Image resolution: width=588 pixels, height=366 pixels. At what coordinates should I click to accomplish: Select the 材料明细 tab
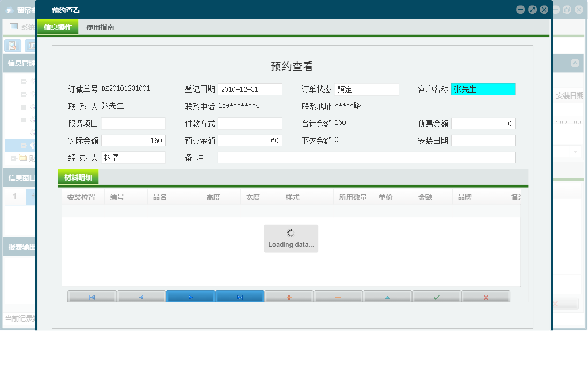click(x=78, y=177)
